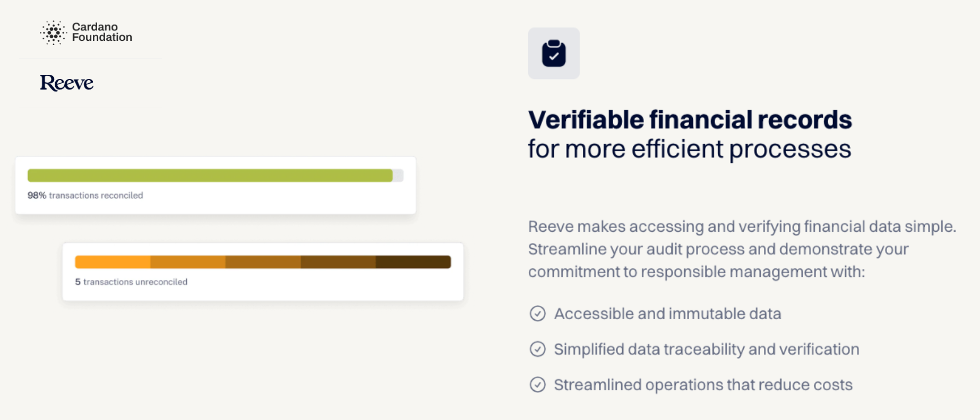This screenshot has height=420, width=980.
Task: Click the 98% transactions reconciled label
Action: 85,195
